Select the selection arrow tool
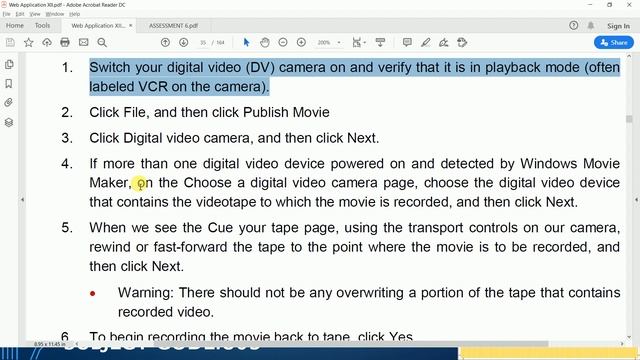640x360 pixels. click(246, 42)
